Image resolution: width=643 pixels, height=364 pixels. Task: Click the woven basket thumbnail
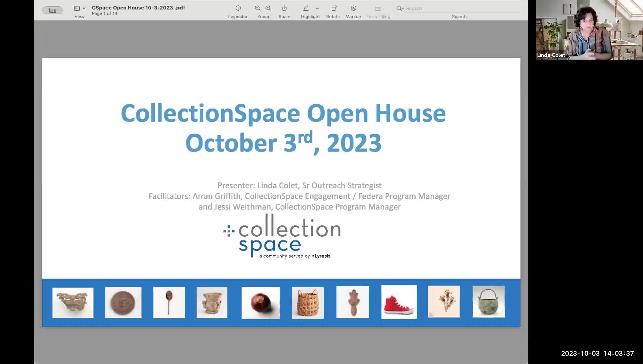click(x=308, y=303)
